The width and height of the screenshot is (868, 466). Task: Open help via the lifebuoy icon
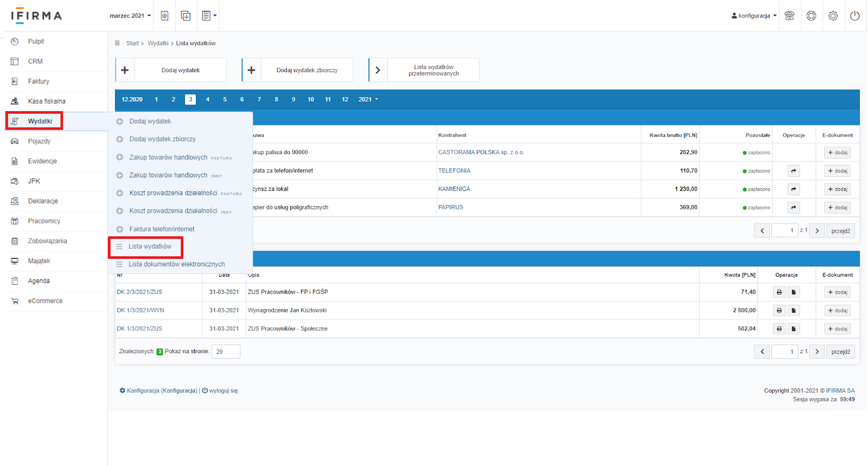tap(811, 16)
